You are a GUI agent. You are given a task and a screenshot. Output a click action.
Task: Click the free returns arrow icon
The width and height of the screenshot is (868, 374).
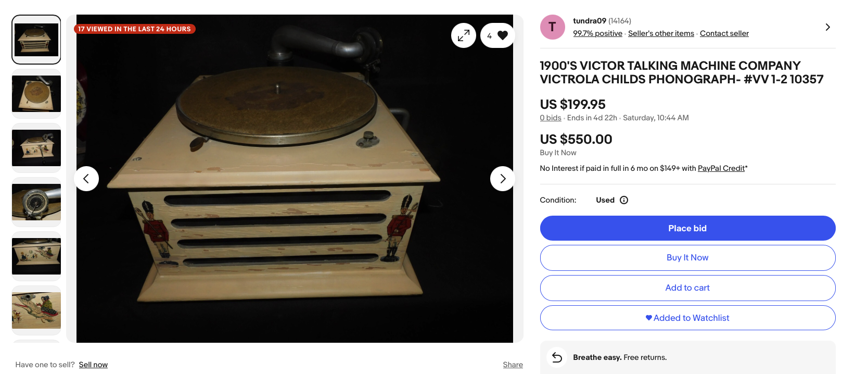point(557,357)
